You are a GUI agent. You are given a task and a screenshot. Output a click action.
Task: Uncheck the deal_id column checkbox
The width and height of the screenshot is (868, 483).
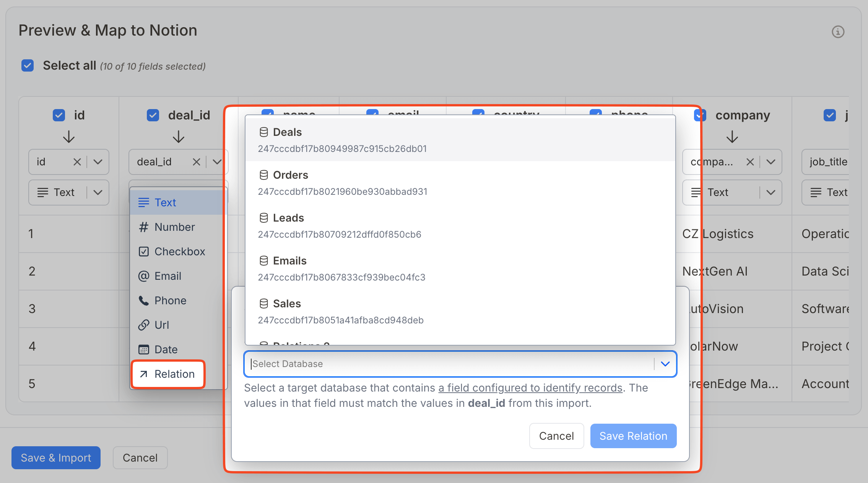click(x=153, y=115)
